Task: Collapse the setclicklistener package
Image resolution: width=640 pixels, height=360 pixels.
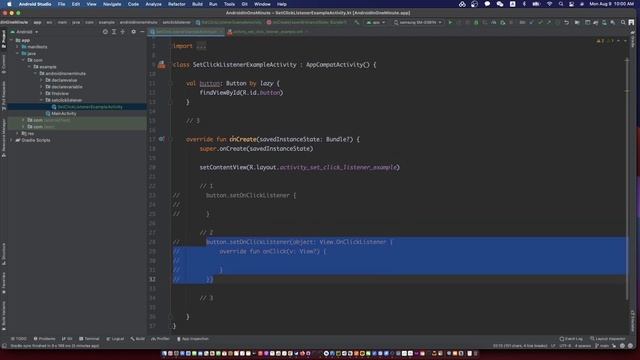Action: 42,100
